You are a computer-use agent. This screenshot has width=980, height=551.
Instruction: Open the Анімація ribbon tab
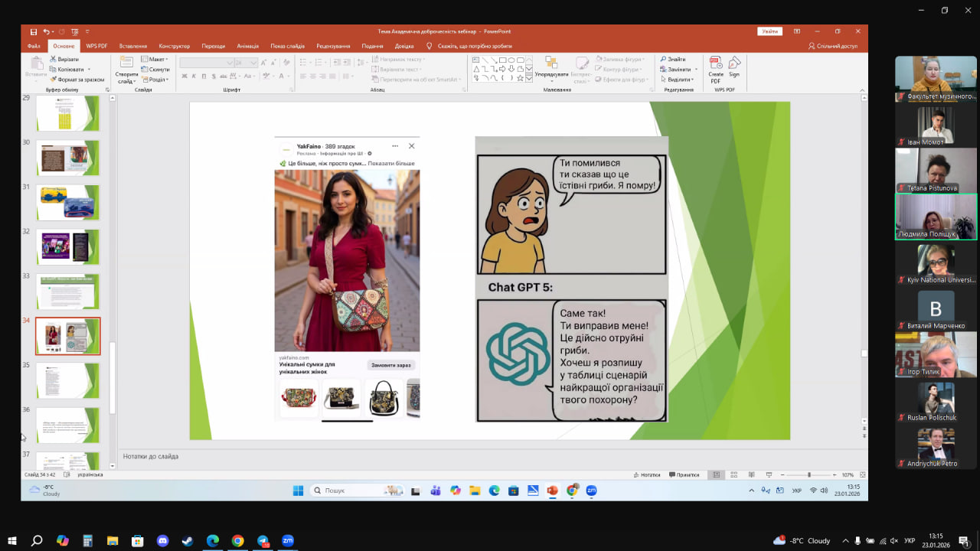click(x=248, y=46)
